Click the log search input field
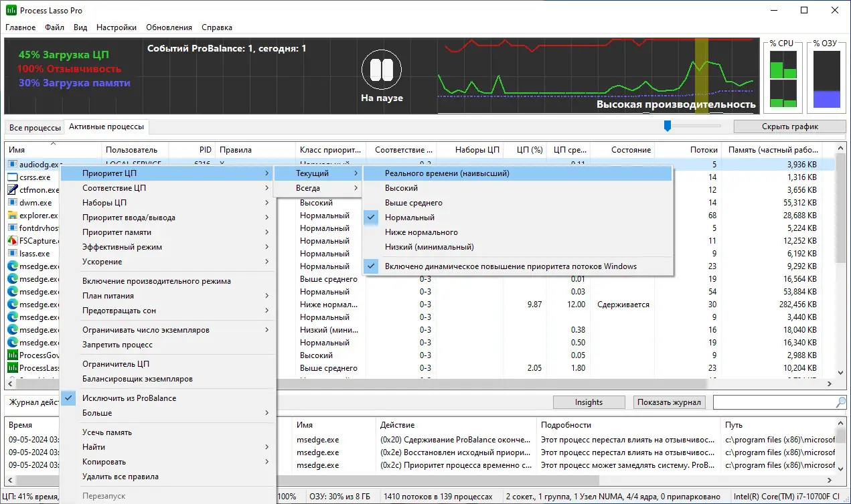 click(774, 402)
